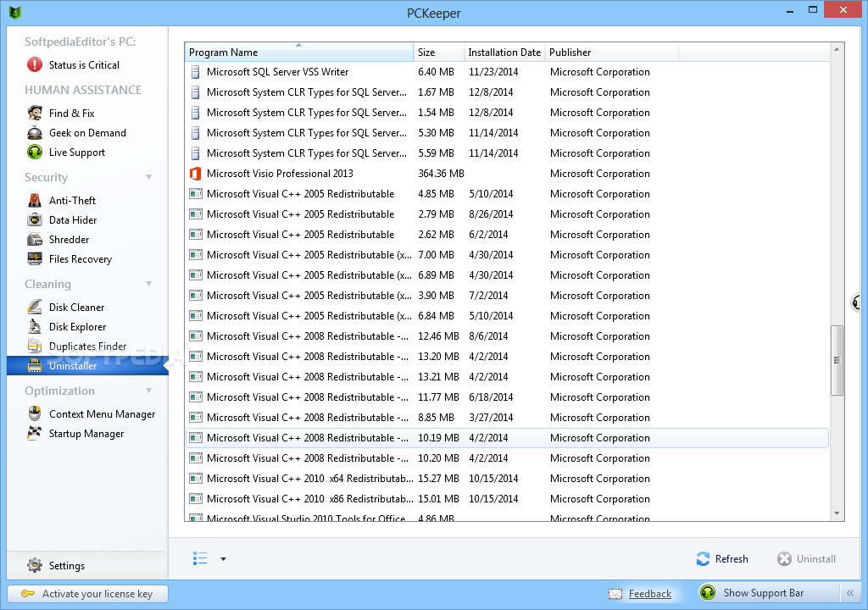868x610 pixels.
Task: Open Data Hider icon
Action: (x=35, y=219)
